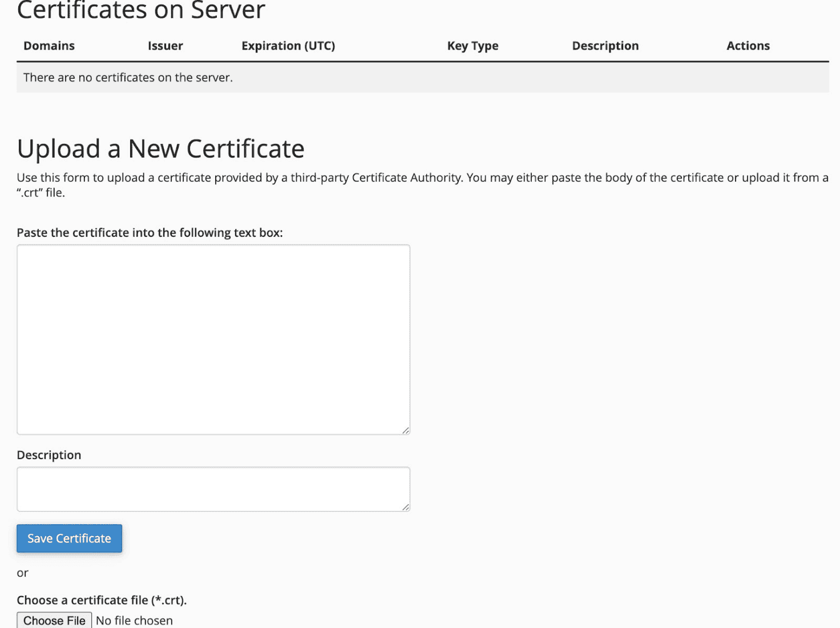Click the no certificates message row
Image resolution: width=840 pixels, height=628 pixels.
[x=127, y=77]
